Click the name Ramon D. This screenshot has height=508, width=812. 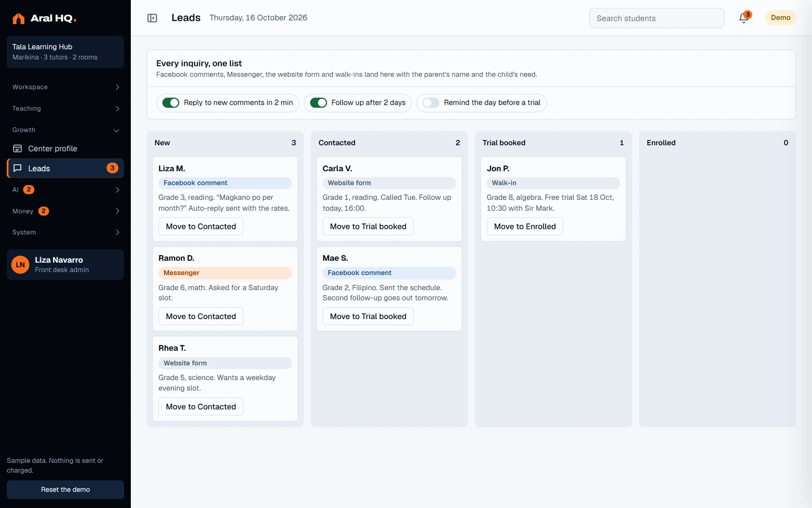coord(176,258)
